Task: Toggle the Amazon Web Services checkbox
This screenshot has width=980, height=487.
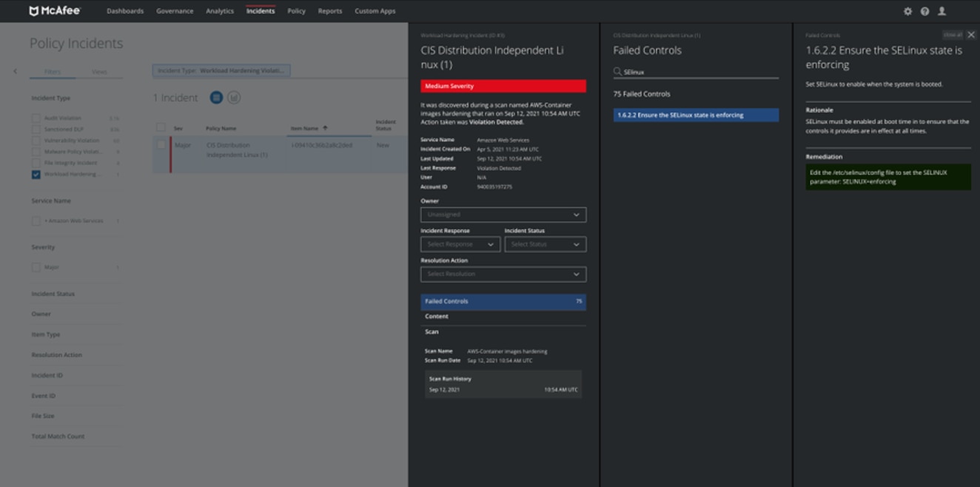Action: pos(36,221)
